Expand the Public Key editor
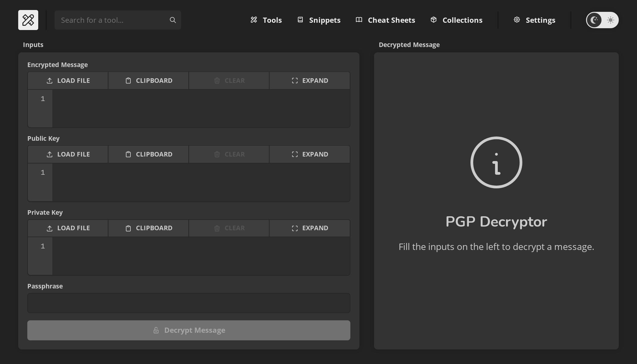637x364 pixels. 310,154
